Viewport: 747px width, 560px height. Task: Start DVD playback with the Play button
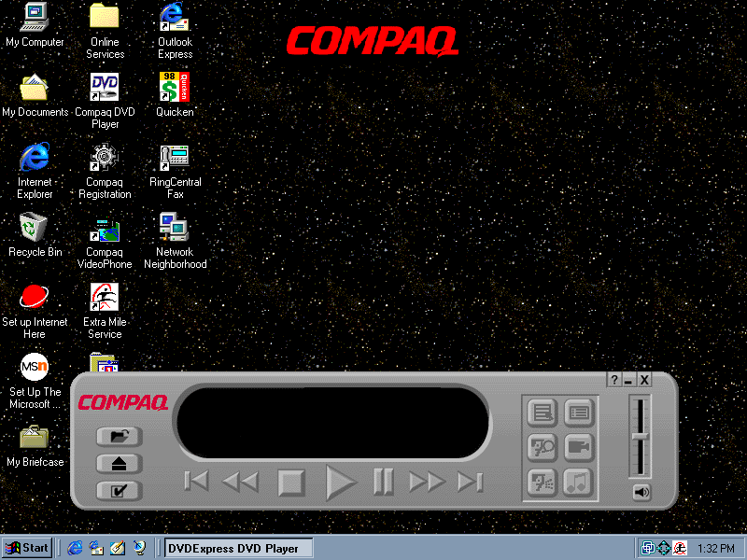click(340, 483)
